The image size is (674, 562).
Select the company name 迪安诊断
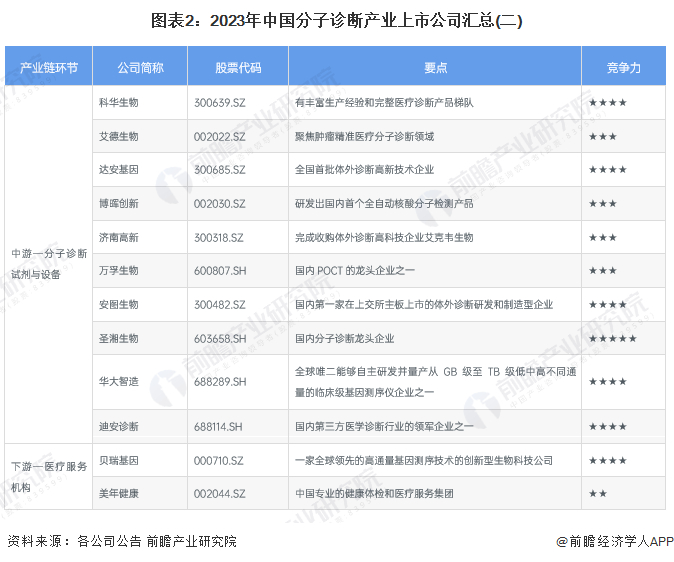point(119,427)
